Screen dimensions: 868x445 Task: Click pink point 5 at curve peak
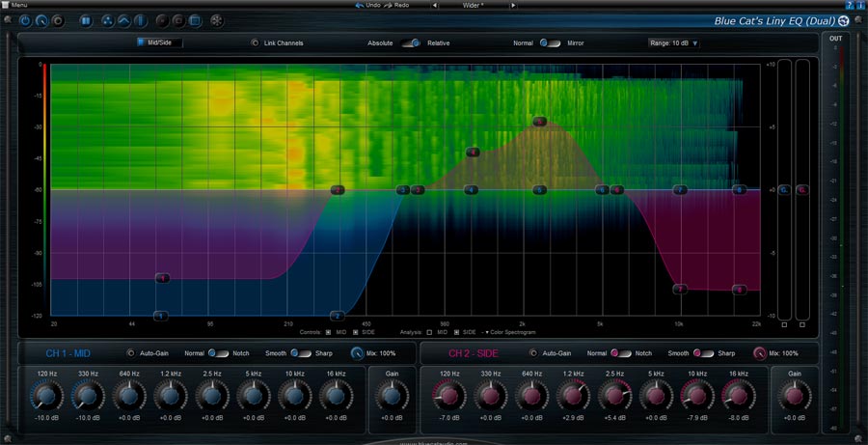point(540,122)
